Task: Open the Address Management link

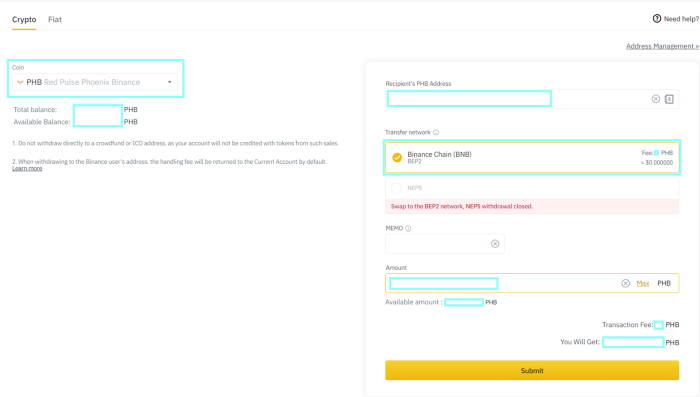Action: pyautogui.click(x=662, y=46)
